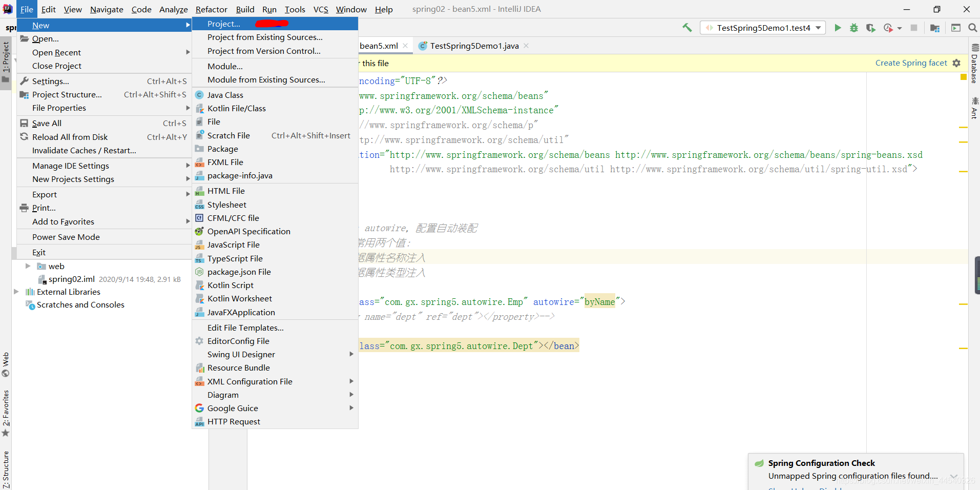This screenshot has width=980, height=490.
Task: Select Save All in File menu
Action: tap(104, 123)
